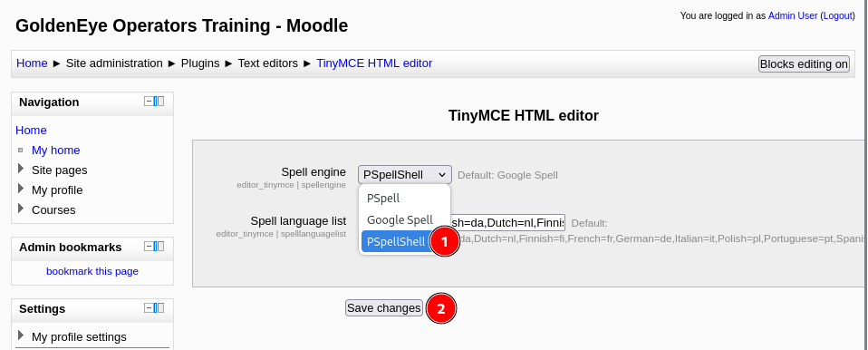The width and height of the screenshot is (868, 350).
Task: Click the Logout link
Action: click(837, 16)
